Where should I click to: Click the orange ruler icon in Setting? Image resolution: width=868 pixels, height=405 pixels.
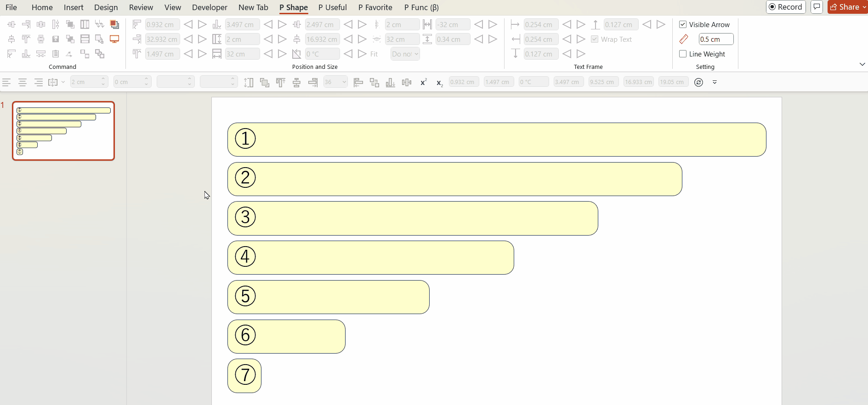(x=684, y=39)
